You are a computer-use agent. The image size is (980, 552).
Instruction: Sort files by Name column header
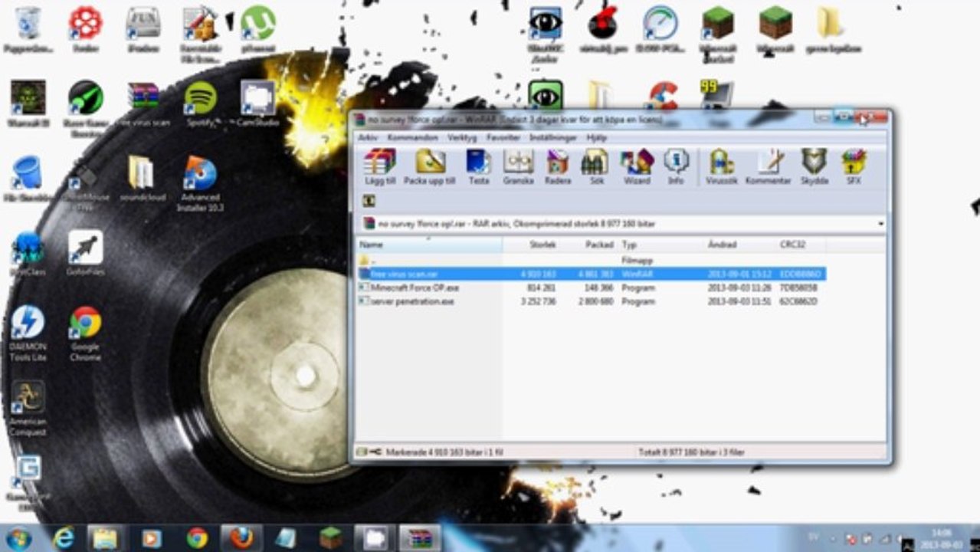[430, 245]
